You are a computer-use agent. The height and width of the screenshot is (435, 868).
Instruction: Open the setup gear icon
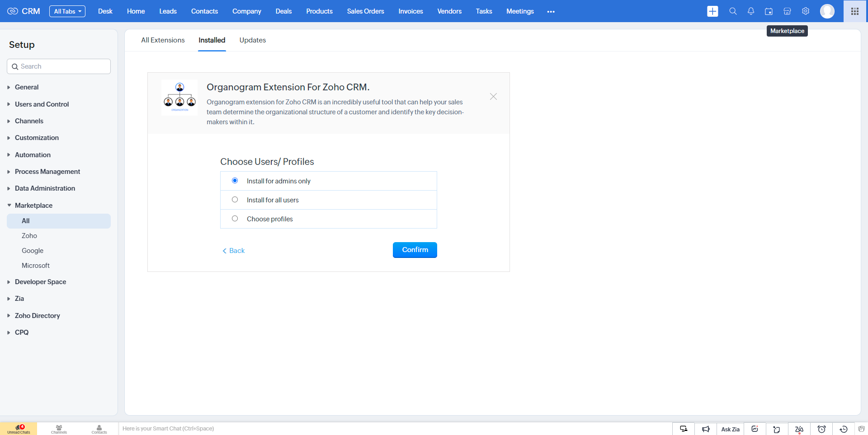[x=806, y=11]
